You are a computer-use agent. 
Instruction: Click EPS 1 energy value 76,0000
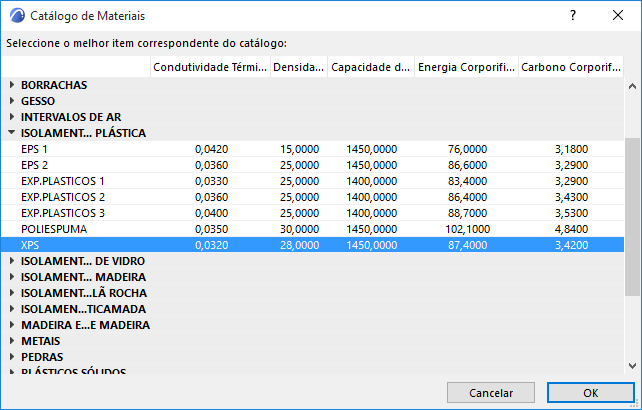[468, 149]
